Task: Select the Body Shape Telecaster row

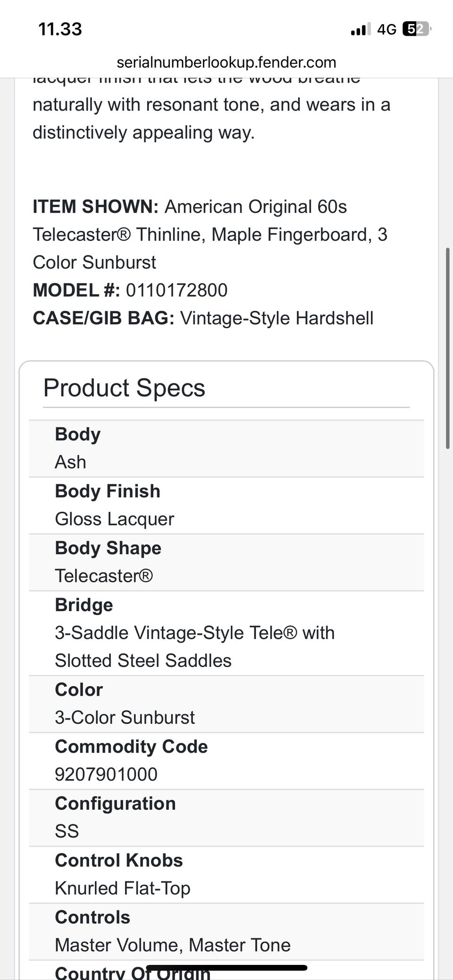Action: click(226, 562)
